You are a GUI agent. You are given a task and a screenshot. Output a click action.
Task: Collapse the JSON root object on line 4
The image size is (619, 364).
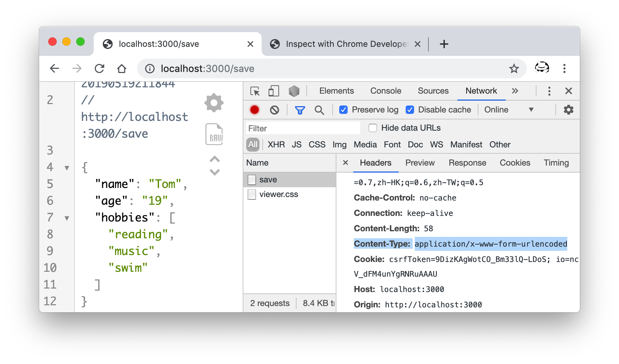click(67, 168)
